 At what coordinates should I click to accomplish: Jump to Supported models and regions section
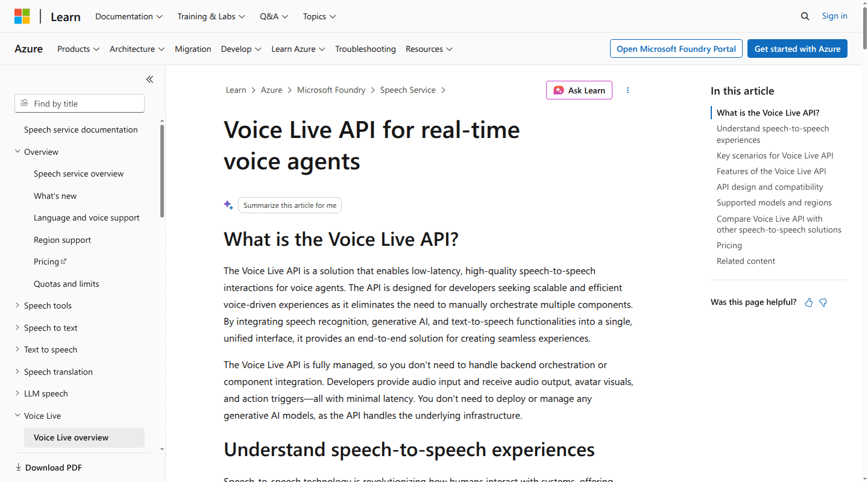click(774, 202)
